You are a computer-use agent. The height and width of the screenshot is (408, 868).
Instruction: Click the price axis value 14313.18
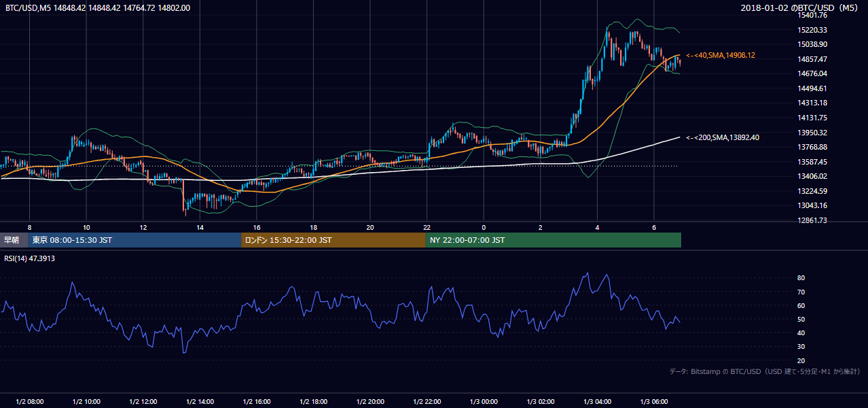point(814,103)
